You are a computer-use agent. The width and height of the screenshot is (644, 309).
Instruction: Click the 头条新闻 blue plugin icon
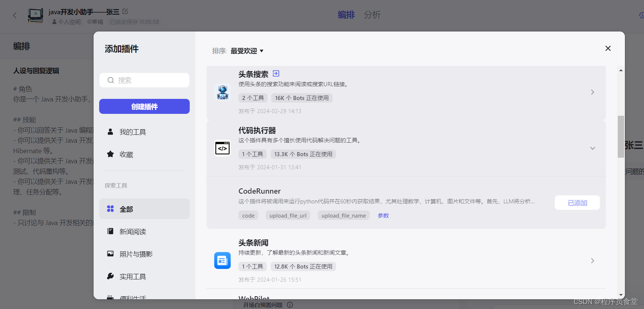click(223, 261)
